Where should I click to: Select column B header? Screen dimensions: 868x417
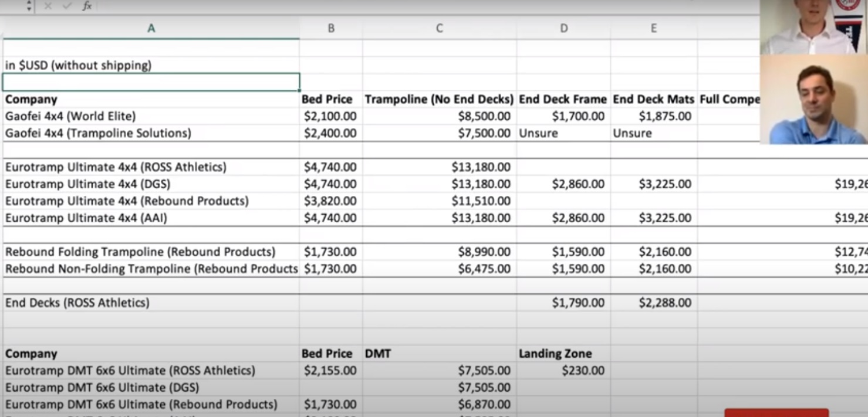coord(331,28)
